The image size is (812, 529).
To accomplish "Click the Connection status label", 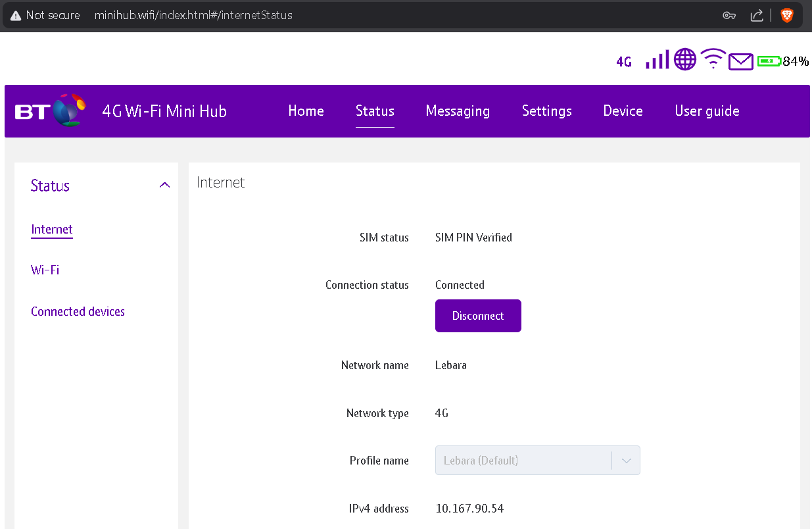I will (367, 285).
